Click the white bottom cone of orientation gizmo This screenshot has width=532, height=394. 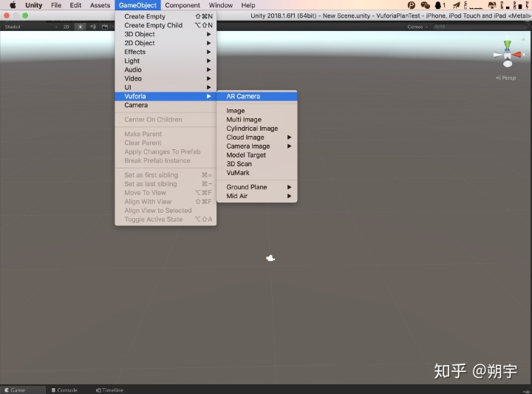click(x=508, y=63)
